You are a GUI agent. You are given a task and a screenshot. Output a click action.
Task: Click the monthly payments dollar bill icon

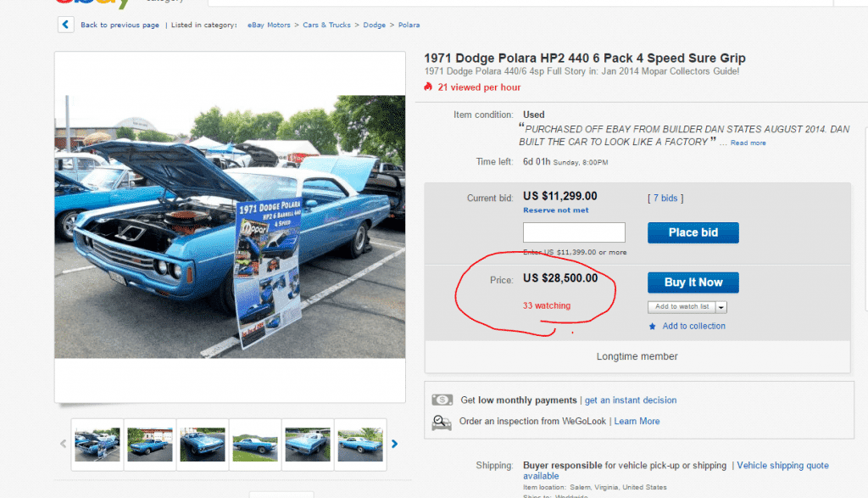click(442, 400)
